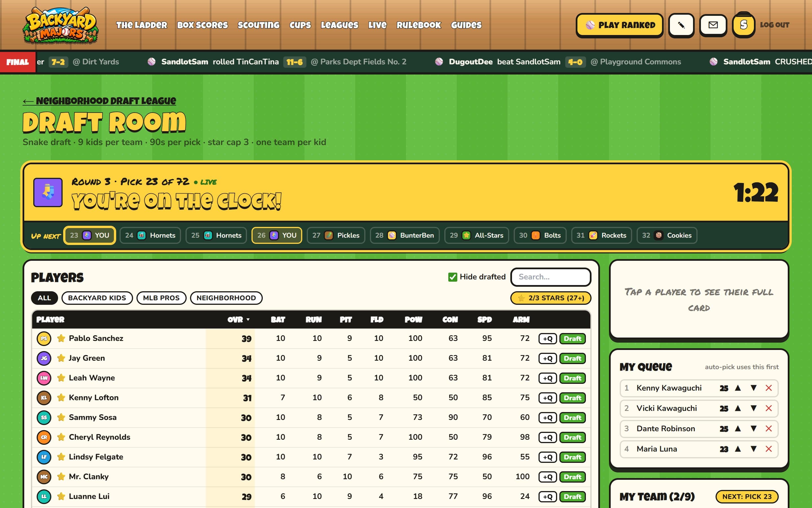The height and width of the screenshot is (508, 812).
Task: Open the Leagues nav item
Action: pos(339,25)
